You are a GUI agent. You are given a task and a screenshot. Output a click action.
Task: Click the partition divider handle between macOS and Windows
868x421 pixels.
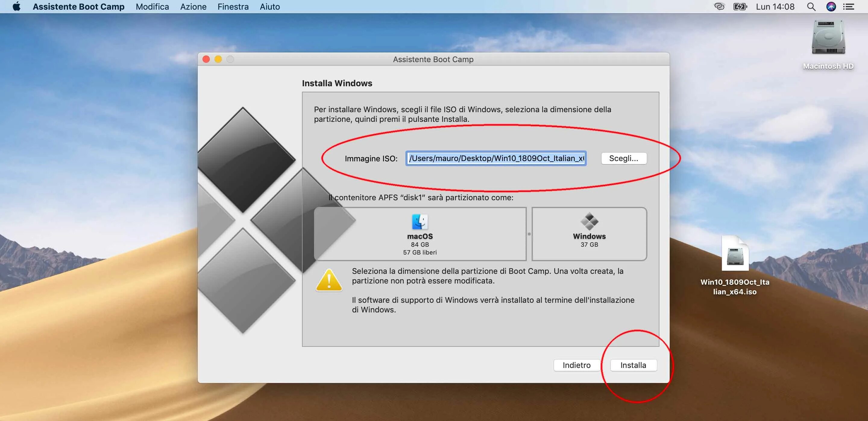(529, 234)
